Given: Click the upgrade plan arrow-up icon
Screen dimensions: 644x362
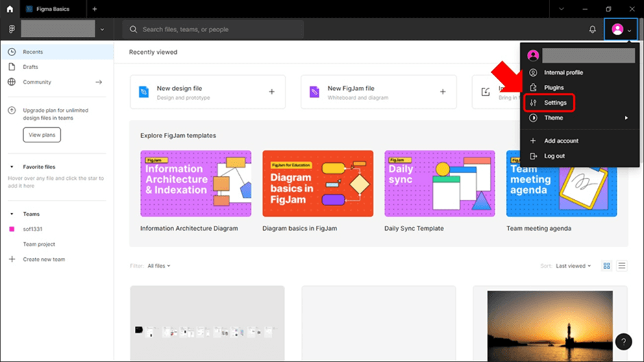Looking at the screenshot, I should point(12,110).
